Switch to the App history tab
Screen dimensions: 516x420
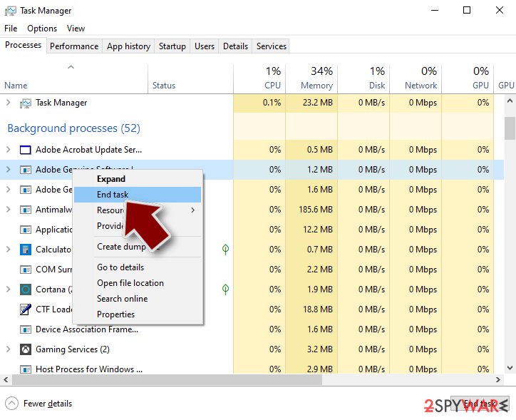pos(128,46)
